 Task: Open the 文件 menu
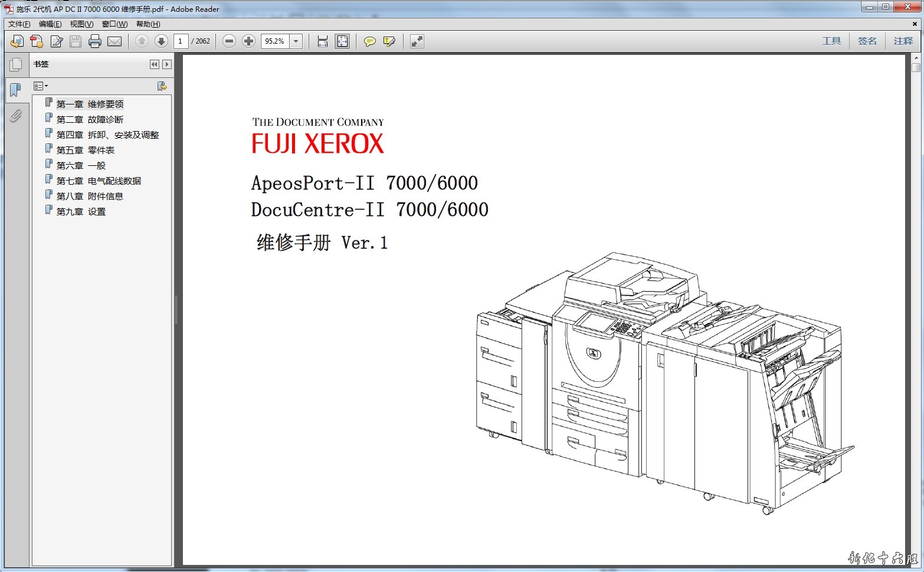click(19, 24)
